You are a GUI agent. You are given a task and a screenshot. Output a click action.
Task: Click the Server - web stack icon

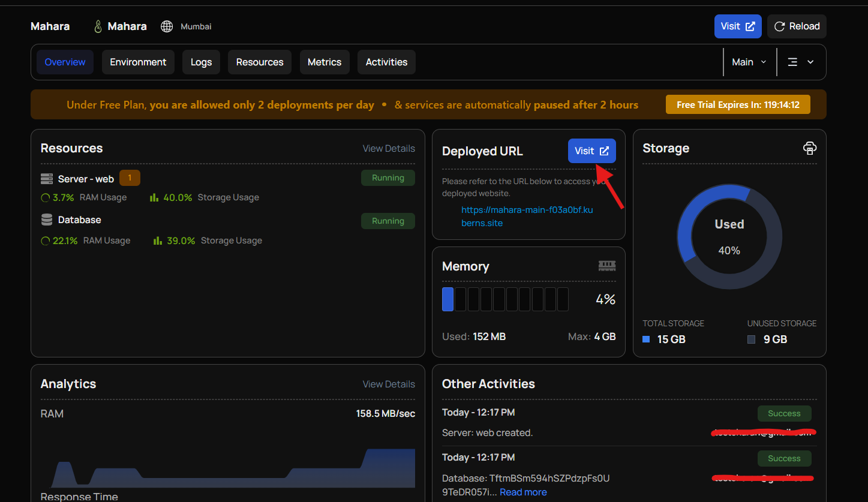[47, 179]
